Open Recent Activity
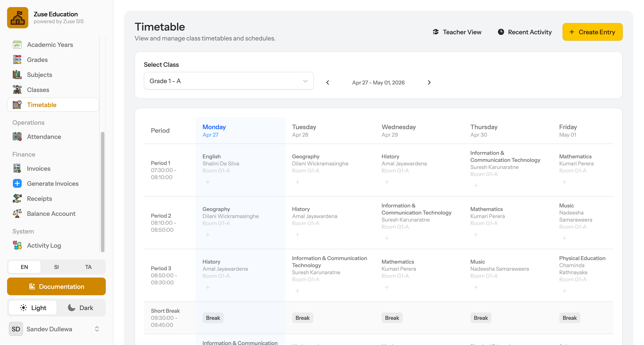The height and width of the screenshot is (345, 644). [x=524, y=32]
